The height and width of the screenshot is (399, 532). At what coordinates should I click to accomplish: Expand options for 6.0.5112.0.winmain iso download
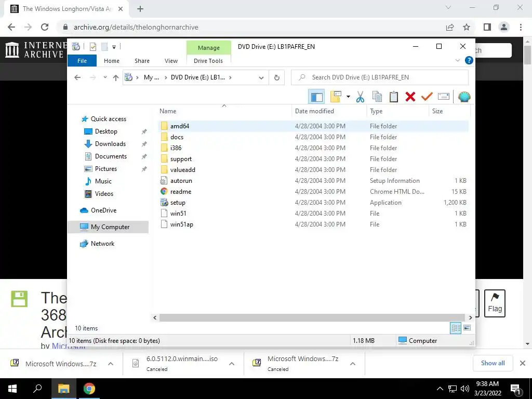coord(232,364)
